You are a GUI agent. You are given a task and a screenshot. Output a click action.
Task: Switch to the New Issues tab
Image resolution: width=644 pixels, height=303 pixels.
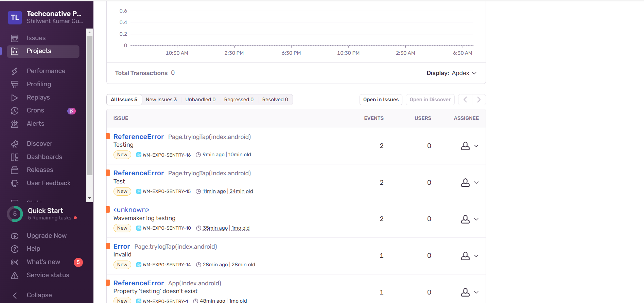161,100
